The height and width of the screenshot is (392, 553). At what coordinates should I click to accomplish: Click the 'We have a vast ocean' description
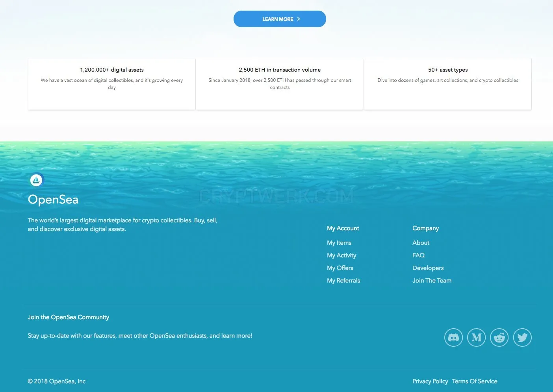point(112,84)
